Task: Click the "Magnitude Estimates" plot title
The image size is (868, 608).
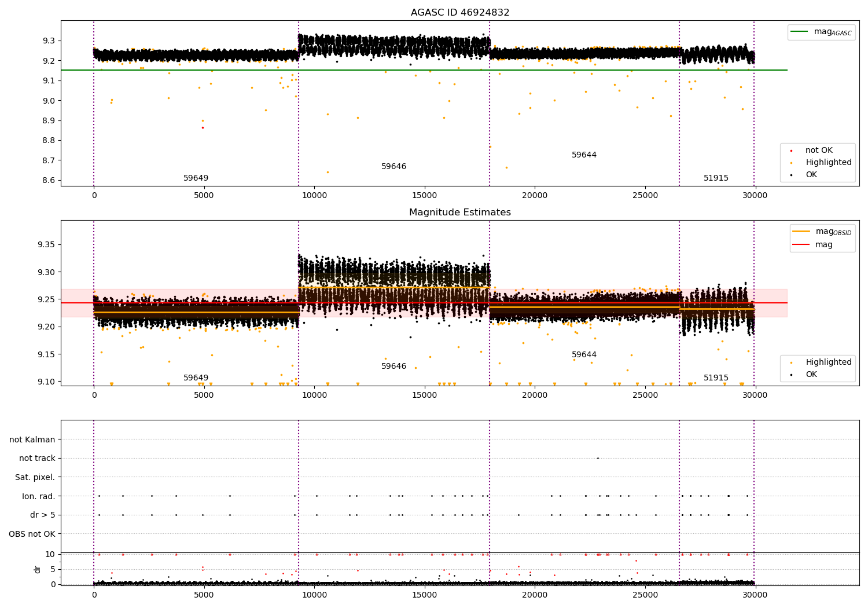Action: 460,213
